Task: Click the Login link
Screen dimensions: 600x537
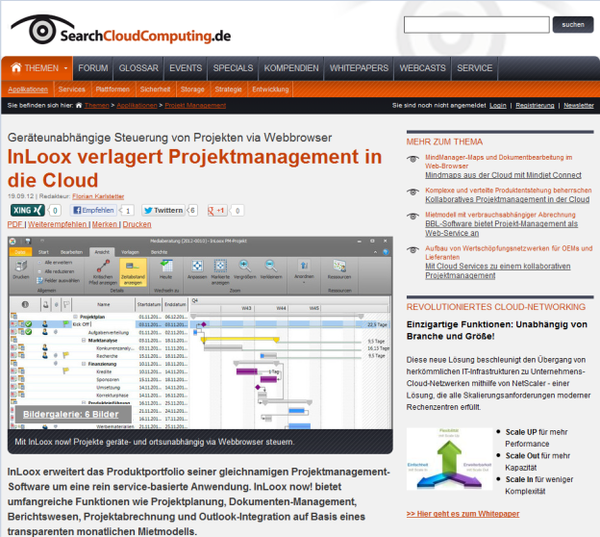Action: point(498,105)
